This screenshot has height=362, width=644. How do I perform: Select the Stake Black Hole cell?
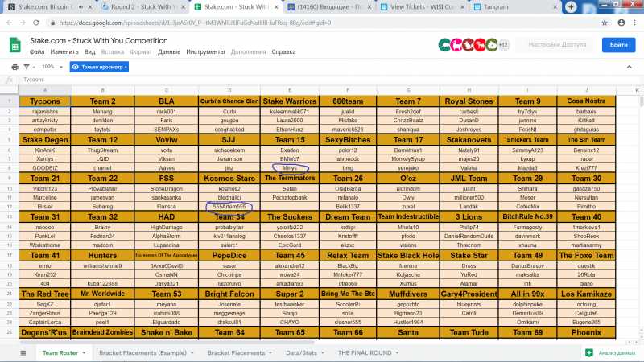pos(408,255)
